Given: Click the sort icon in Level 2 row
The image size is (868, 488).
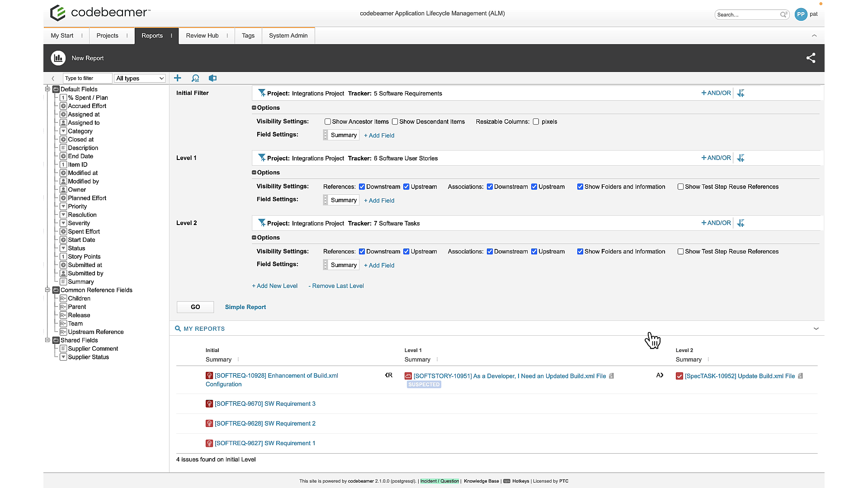Looking at the screenshot, I should [741, 223].
